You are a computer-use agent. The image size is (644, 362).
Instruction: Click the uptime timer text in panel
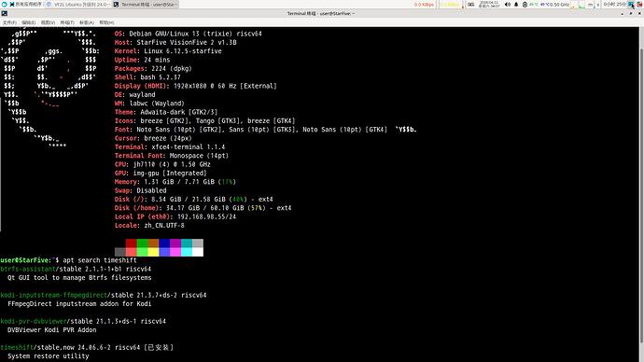pyautogui.click(x=614, y=5)
